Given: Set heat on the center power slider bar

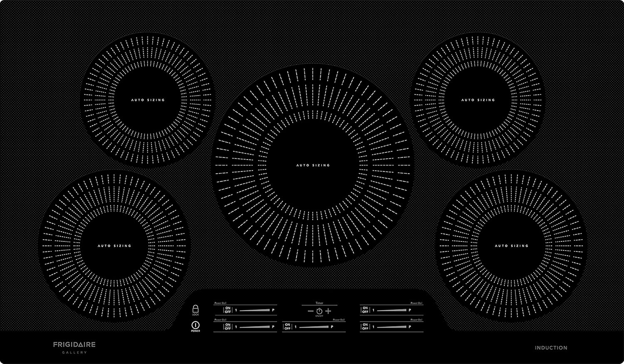Looking at the screenshot, I should point(314,327).
